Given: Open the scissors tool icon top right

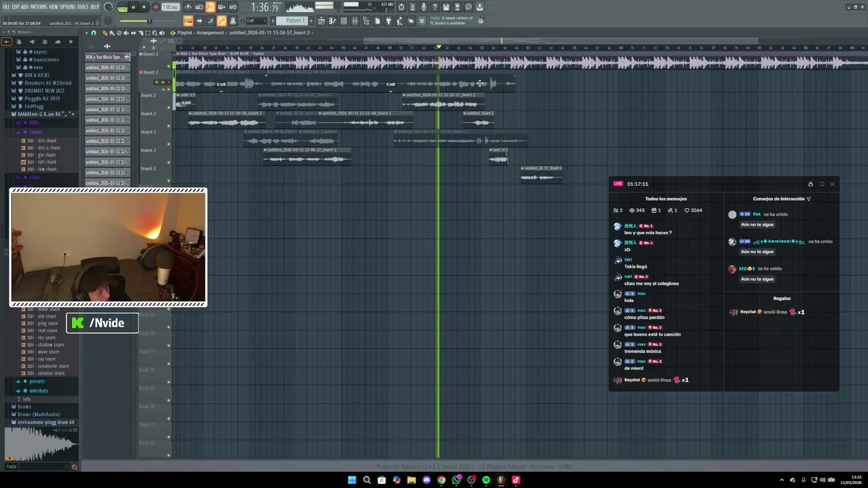Looking at the screenshot, I should click(412, 7).
